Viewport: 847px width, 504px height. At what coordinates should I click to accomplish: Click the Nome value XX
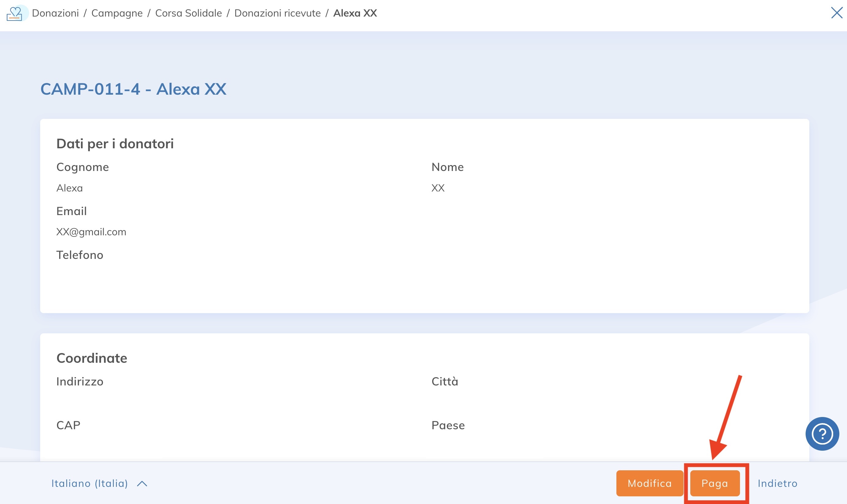(438, 188)
